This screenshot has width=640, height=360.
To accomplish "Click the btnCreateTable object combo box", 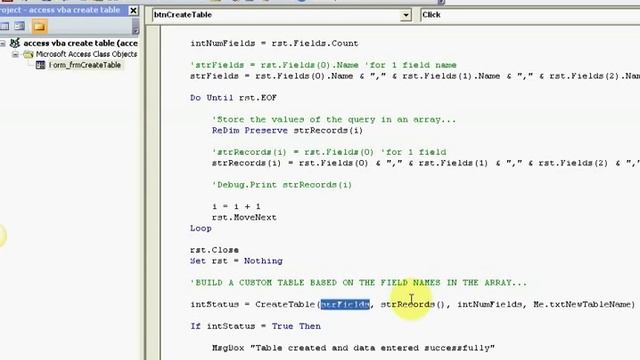I will (281, 15).
